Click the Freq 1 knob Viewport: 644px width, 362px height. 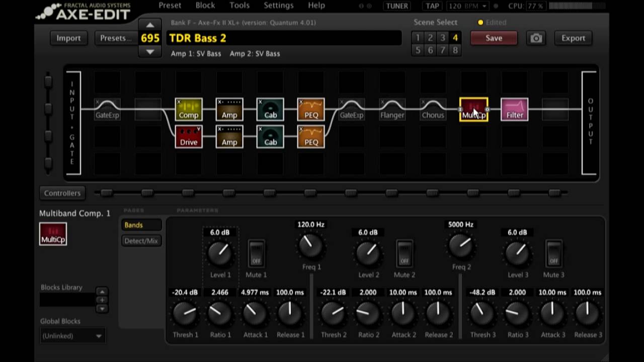pyautogui.click(x=311, y=246)
